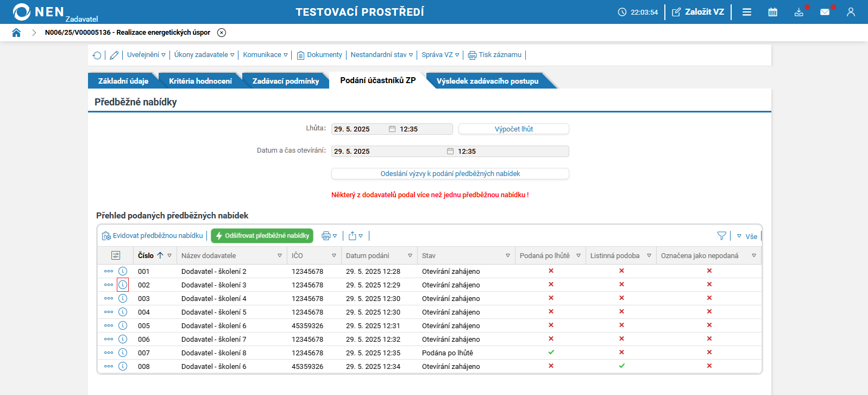Image resolution: width=868 pixels, height=395 pixels.
Task: Select Podána po lhůtě status cell
Action: pos(448,353)
